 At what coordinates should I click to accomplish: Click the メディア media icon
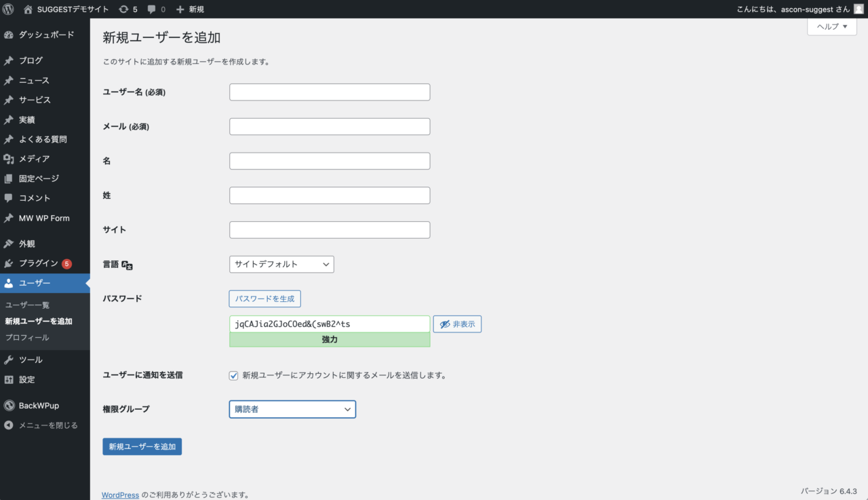tap(9, 159)
